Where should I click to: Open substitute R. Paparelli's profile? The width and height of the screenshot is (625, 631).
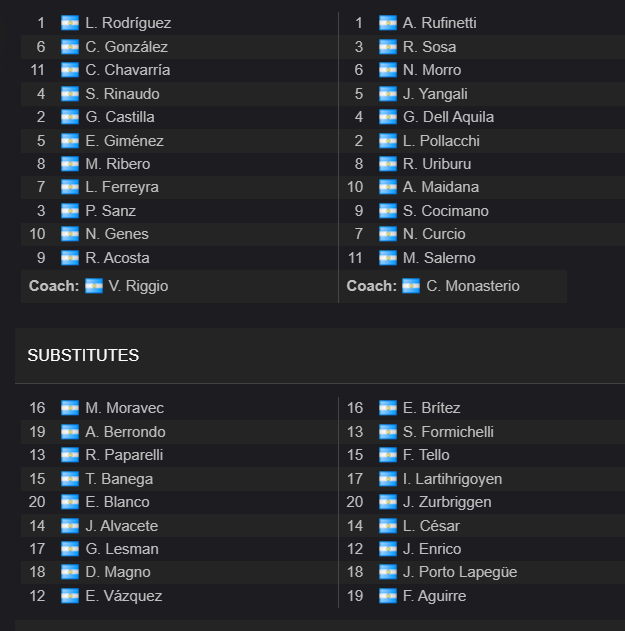pyautogui.click(x=124, y=455)
